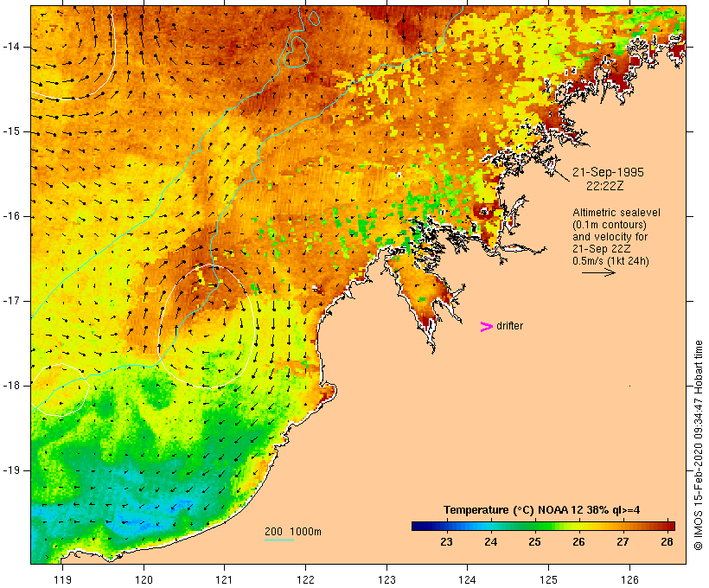Click the colorbar tick label '28'
This screenshot has height=588, width=709.
pos(667,542)
